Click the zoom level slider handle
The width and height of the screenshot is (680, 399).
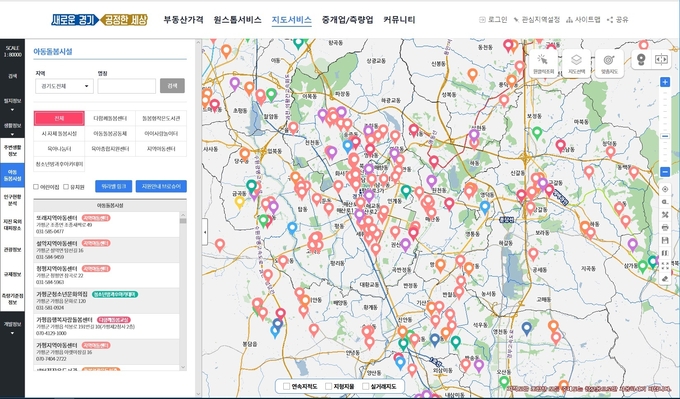665,136
